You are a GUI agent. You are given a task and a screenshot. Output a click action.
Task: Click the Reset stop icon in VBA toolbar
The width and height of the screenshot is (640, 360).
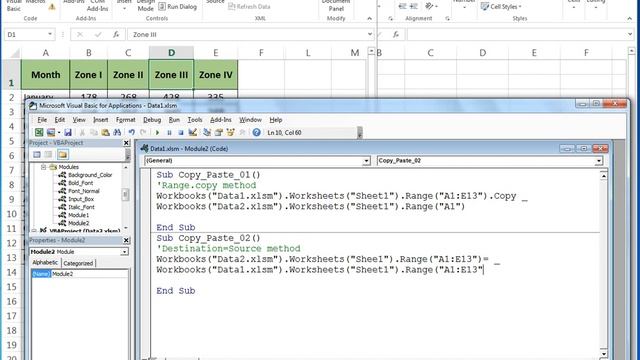coord(181,132)
